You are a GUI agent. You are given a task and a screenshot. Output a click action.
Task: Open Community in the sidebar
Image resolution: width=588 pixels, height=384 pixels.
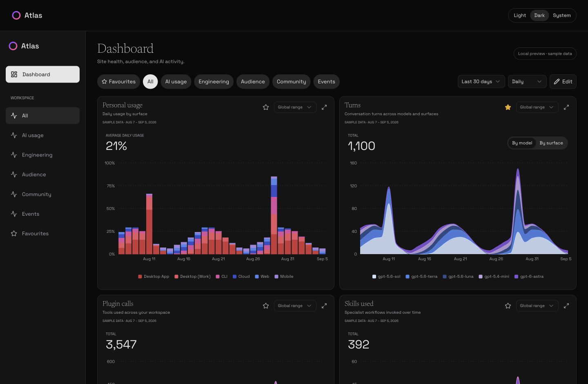tap(42, 194)
